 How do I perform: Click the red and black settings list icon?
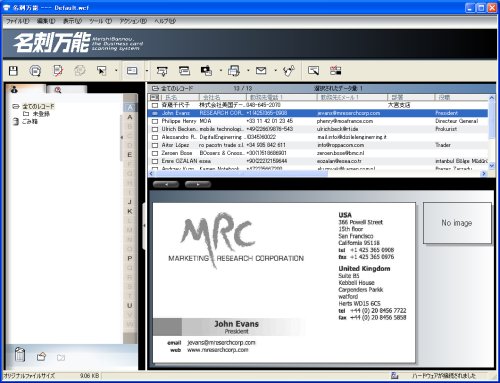[x=336, y=71]
